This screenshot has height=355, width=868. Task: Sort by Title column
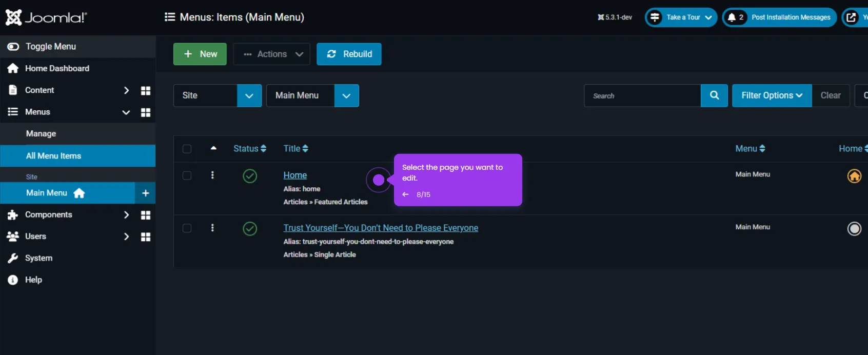point(296,148)
